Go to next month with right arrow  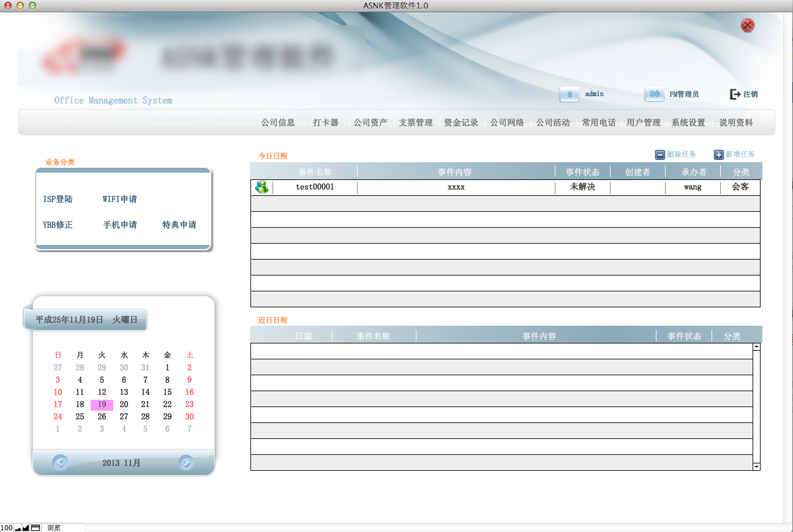pos(186,463)
